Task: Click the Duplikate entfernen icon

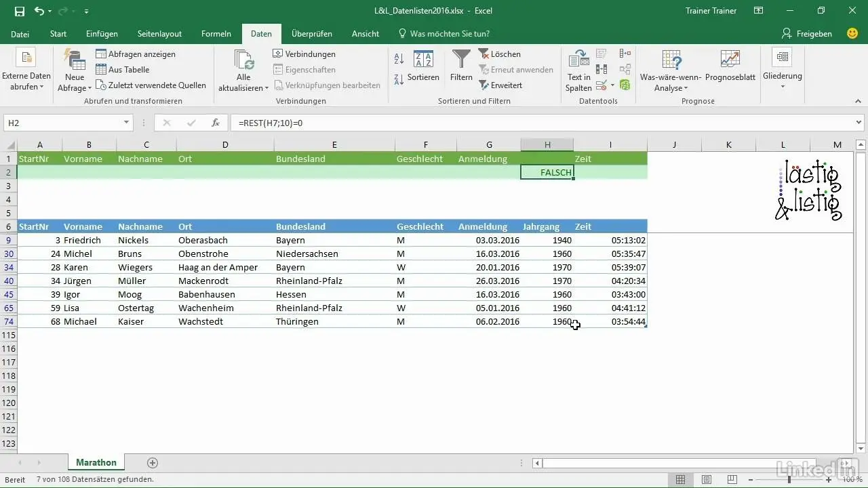Action: click(601, 68)
